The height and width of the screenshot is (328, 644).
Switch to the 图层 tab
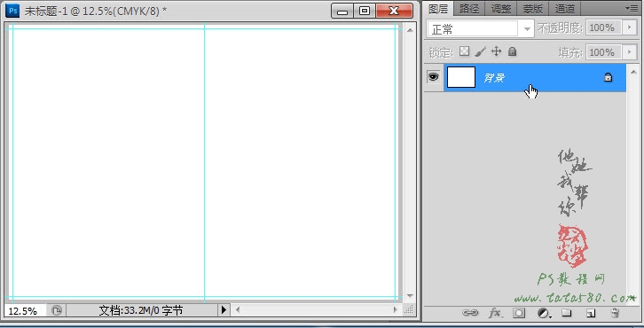click(438, 9)
